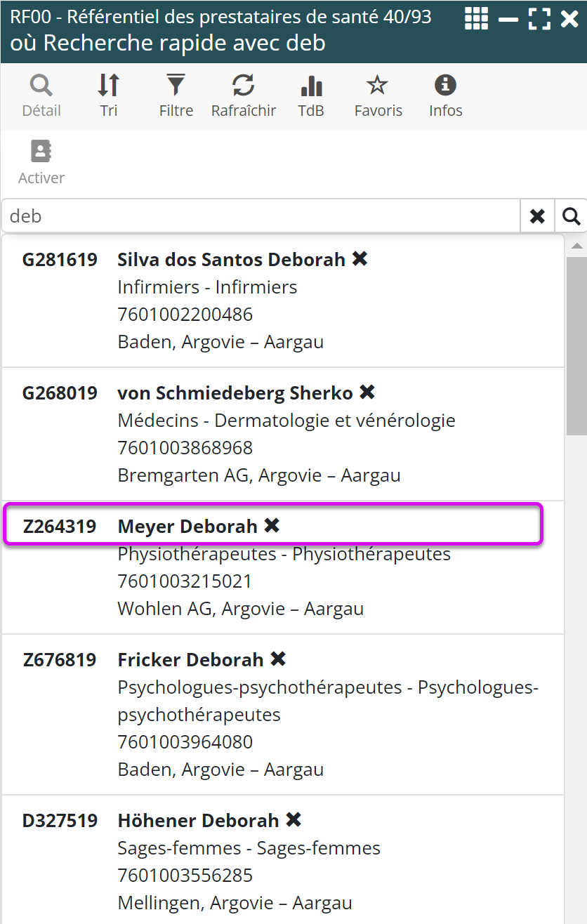Screen dimensions: 587x924
Task: Select the Höhener Deborah record
Action: pos(198,821)
